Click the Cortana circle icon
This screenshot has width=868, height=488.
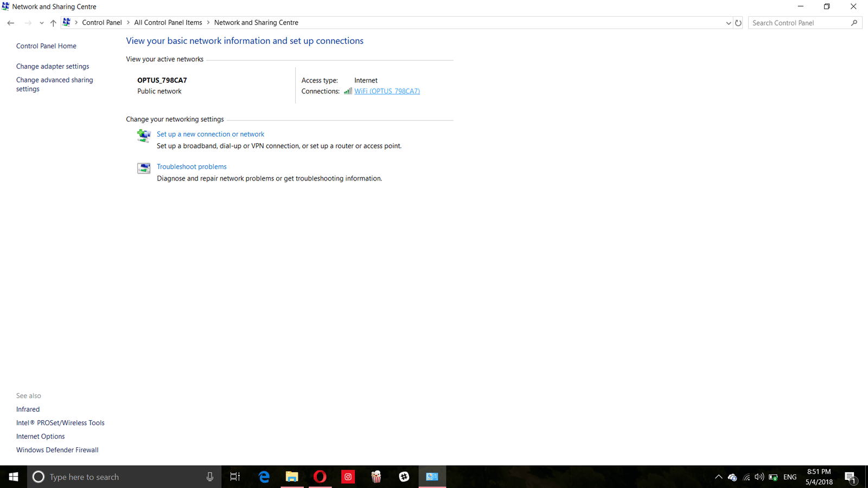click(x=38, y=477)
